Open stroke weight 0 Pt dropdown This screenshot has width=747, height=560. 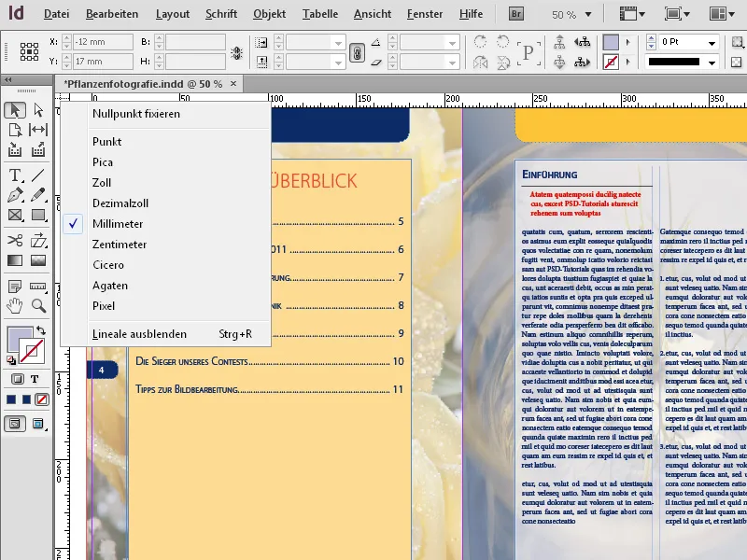712,43
